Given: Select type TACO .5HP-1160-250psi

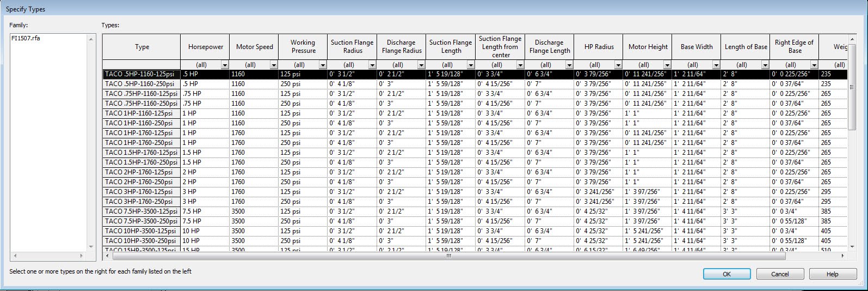Looking at the screenshot, I should point(141,84).
